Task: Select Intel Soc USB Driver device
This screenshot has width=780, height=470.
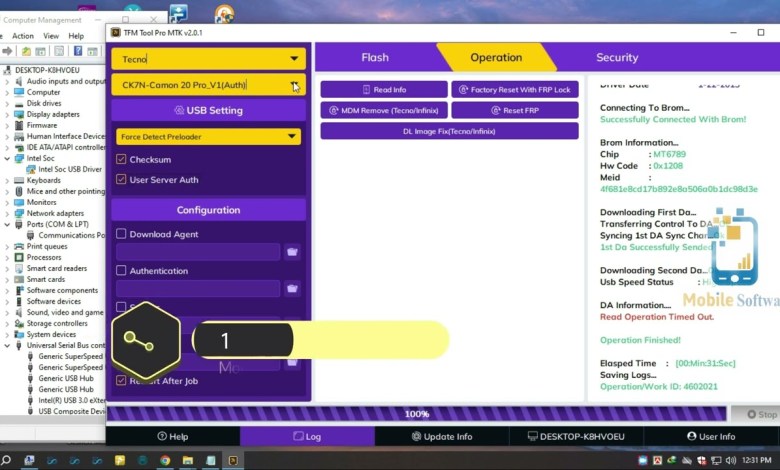Action: click(x=70, y=169)
